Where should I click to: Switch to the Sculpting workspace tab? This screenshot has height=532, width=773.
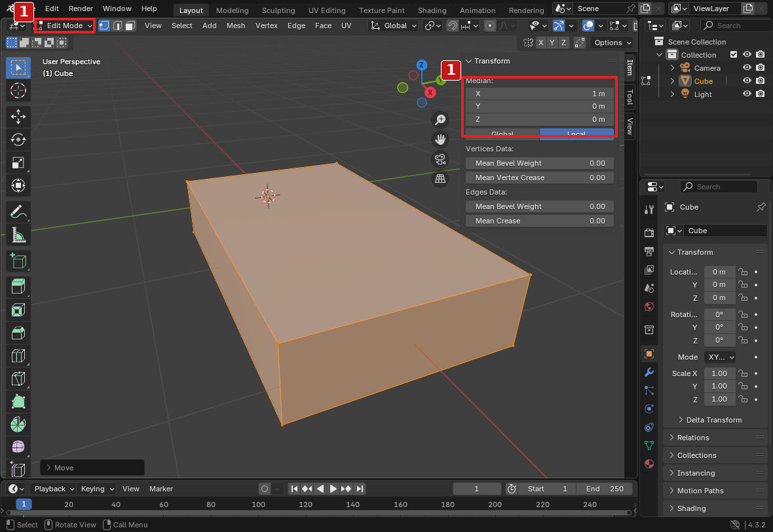278,10
